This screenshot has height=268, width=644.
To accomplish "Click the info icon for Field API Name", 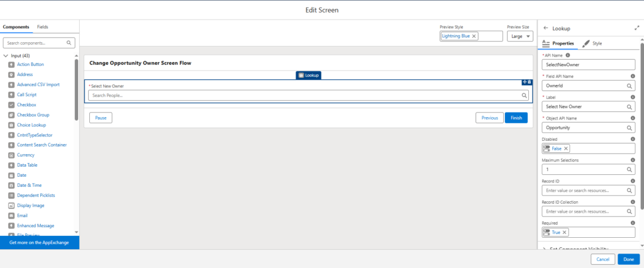I will click(633, 76).
